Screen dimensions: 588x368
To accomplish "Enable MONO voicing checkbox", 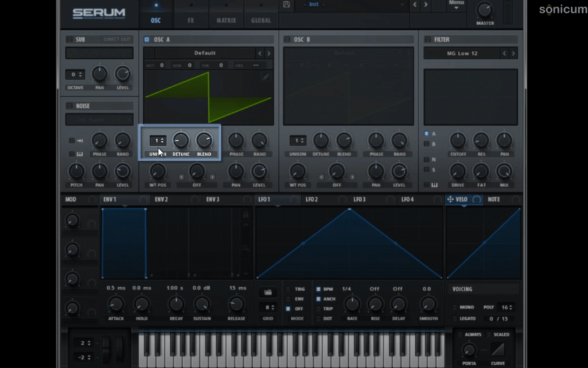I will 455,307.
